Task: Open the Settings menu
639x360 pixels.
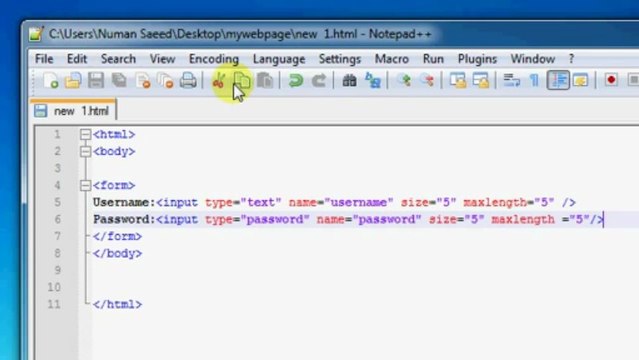Action: click(339, 59)
